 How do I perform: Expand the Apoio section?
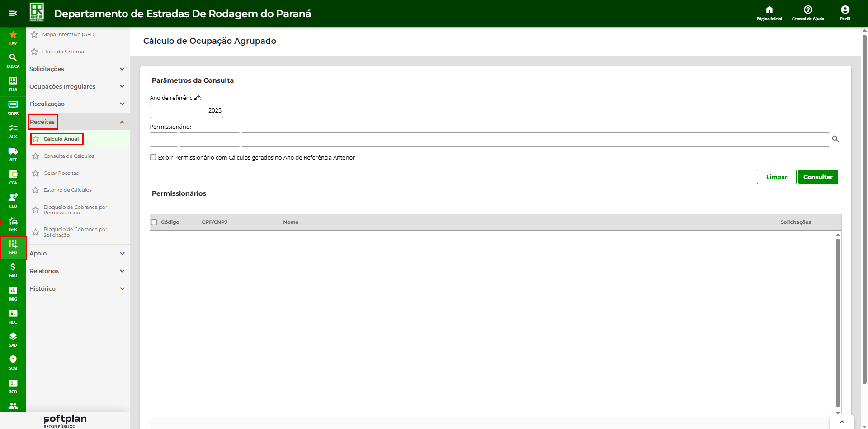point(78,253)
